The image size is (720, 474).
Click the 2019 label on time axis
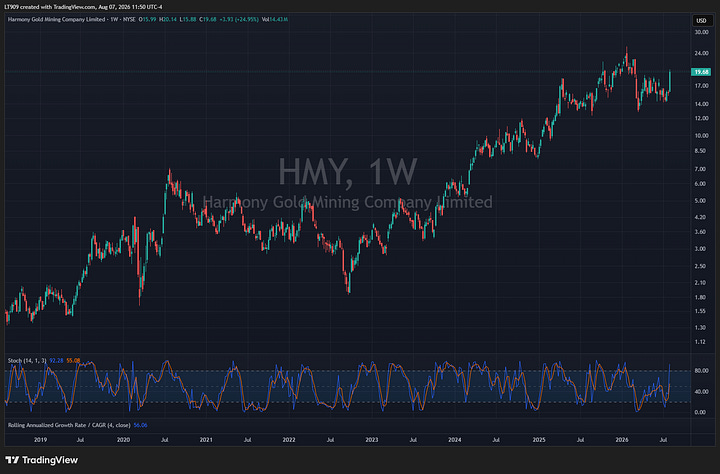point(40,440)
